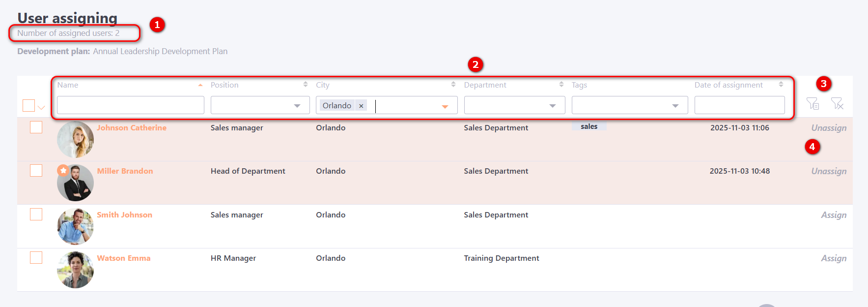Expand the select-all chevron menu
The height and width of the screenshot is (307, 868).
(x=41, y=108)
